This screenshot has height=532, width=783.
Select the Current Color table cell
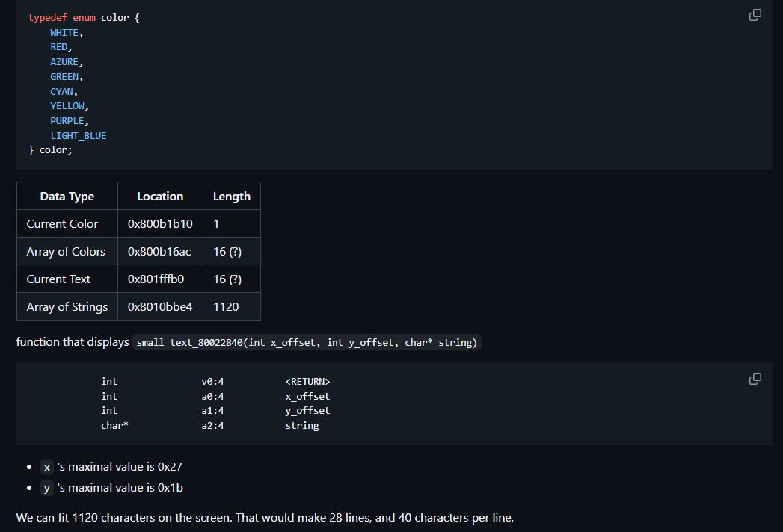click(63, 224)
